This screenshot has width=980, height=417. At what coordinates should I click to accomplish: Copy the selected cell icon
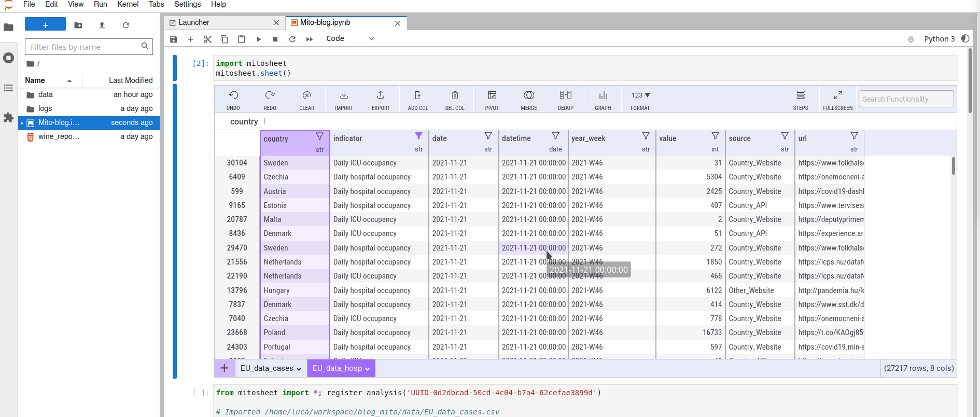click(225, 39)
